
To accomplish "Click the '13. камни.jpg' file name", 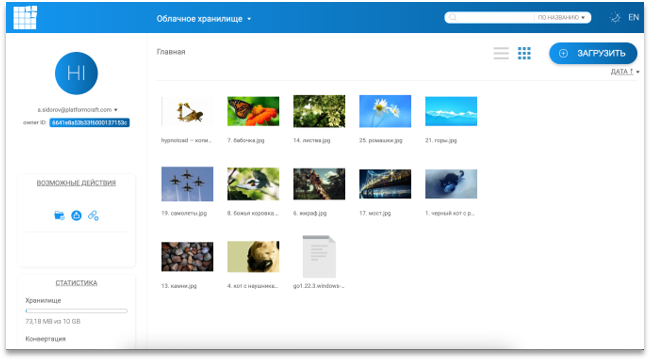I will pyautogui.click(x=179, y=286).
